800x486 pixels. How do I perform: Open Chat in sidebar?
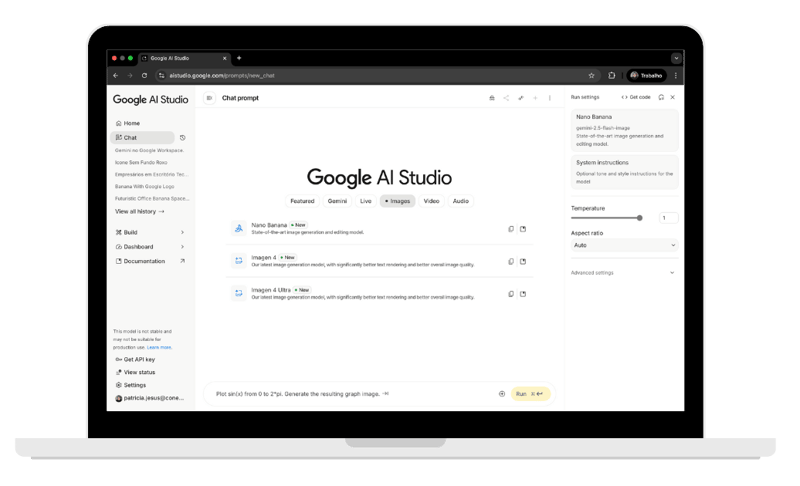point(142,138)
